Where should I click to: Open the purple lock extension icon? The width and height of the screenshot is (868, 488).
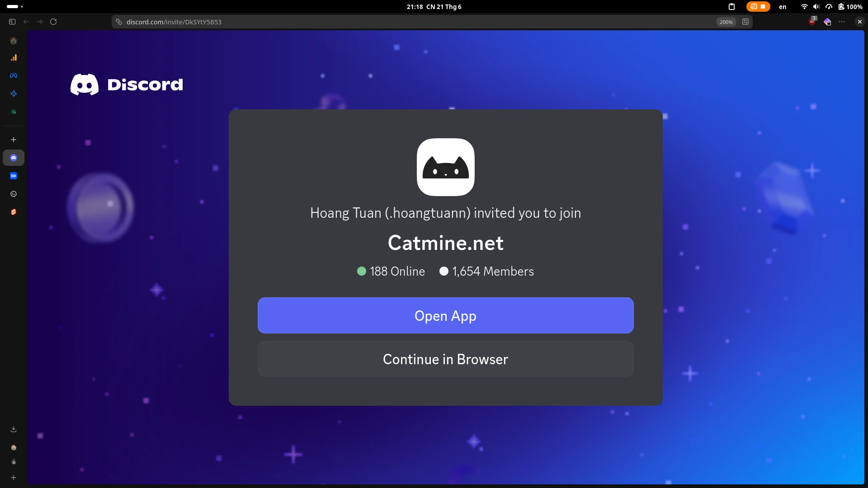coord(827,22)
